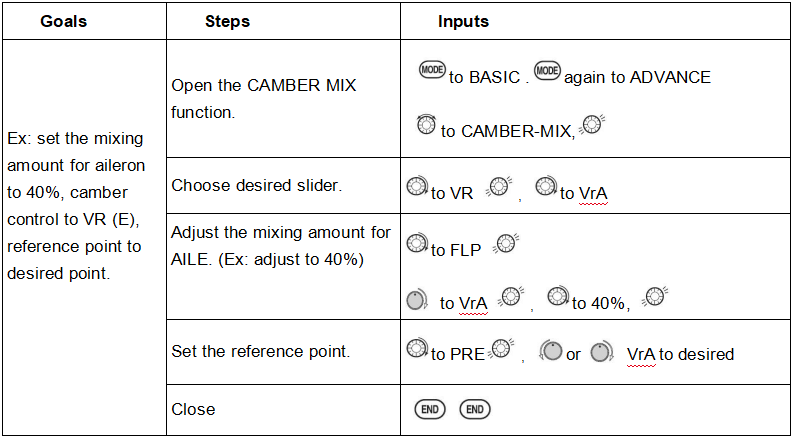Viewport: 793px width, 438px height.
Task: Click the dial icon before 'to FLP'
Action: pyautogui.click(x=417, y=245)
